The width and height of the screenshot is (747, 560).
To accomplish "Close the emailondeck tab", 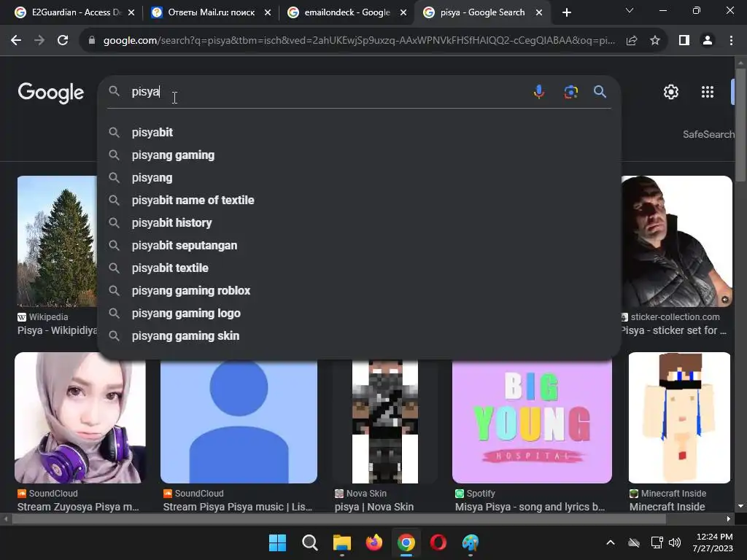I will 403,12.
